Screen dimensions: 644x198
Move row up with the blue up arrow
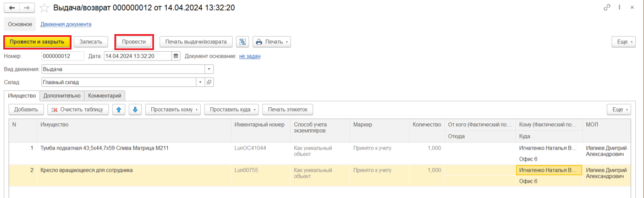(119, 109)
